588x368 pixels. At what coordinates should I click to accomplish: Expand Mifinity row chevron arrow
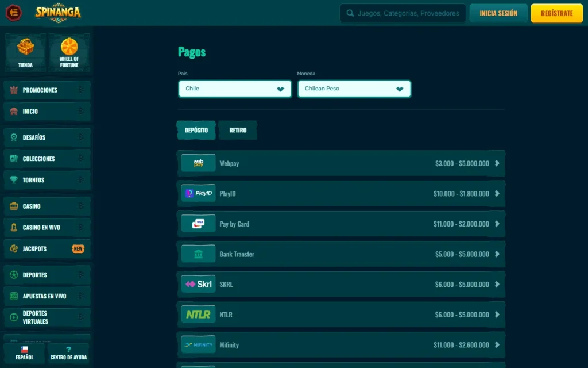click(497, 345)
